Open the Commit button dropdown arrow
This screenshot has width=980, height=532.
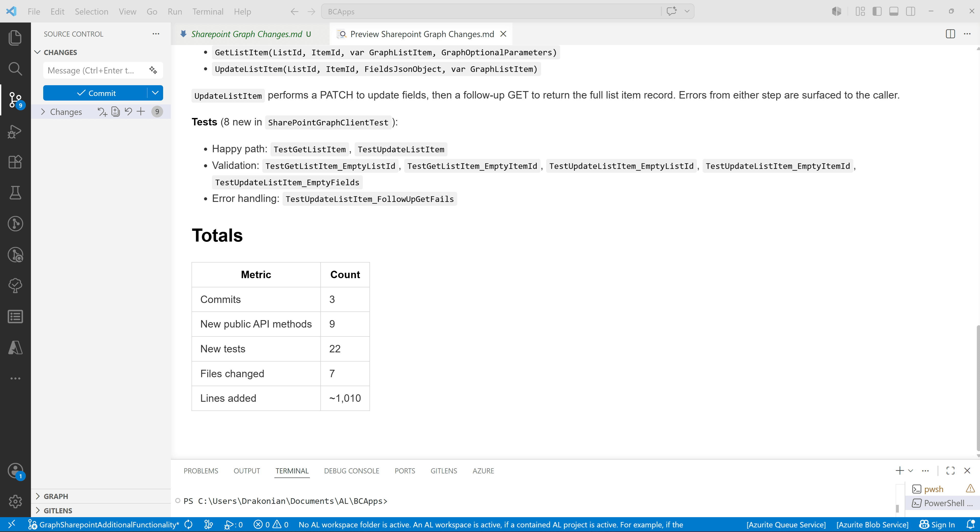point(155,93)
